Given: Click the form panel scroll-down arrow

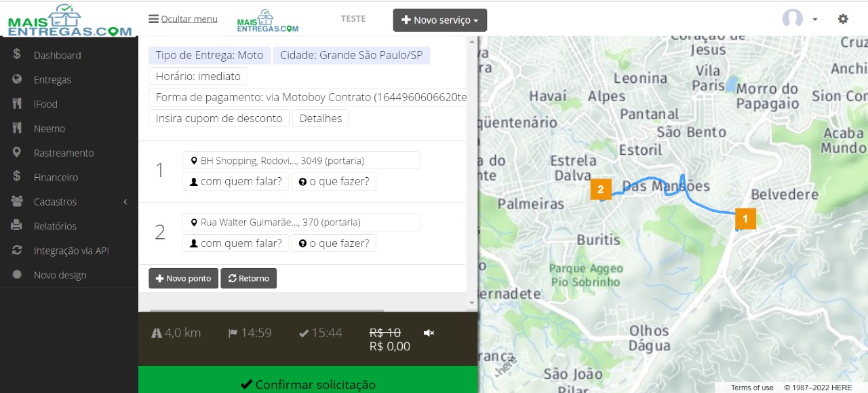Looking at the screenshot, I should tap(472, 303).
